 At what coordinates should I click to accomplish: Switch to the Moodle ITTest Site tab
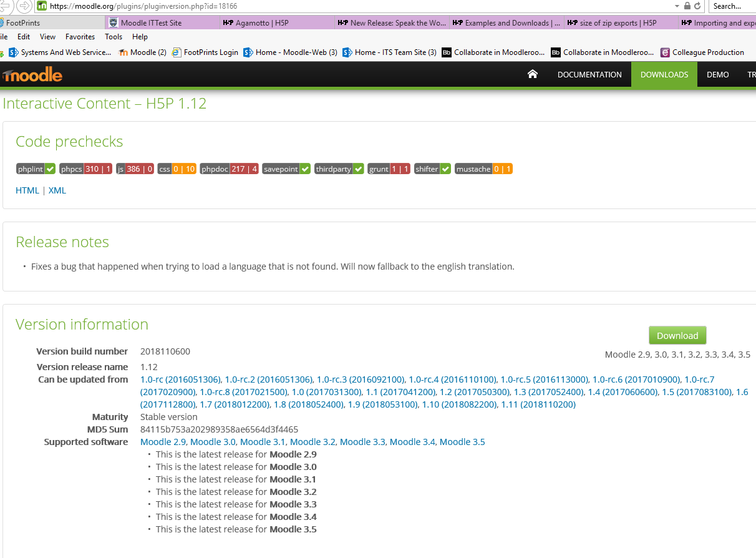(161, 23)
